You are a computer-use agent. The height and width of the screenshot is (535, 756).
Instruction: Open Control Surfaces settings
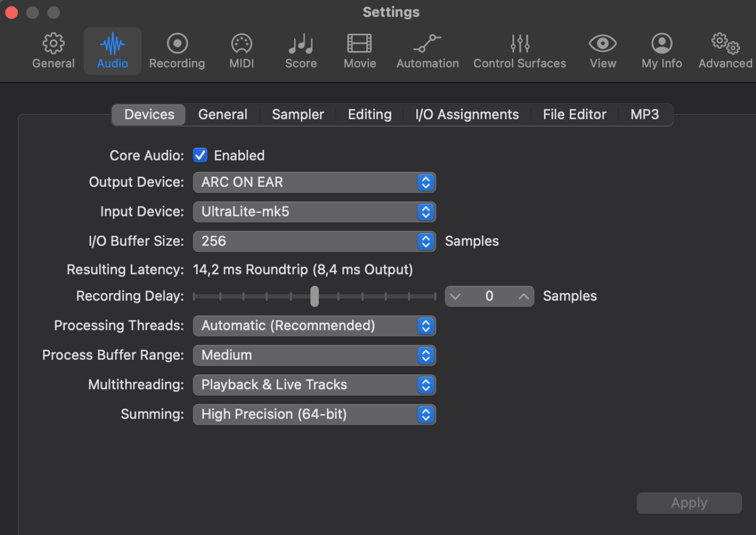click(x=519, y=51)
